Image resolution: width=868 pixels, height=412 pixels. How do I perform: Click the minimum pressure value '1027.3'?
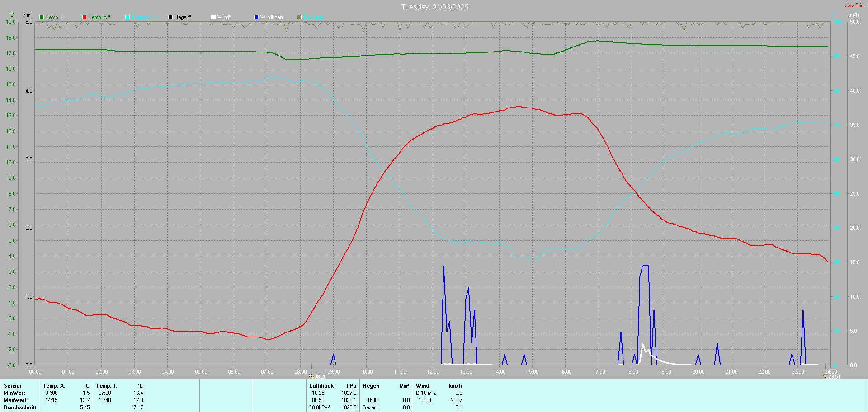349,393
